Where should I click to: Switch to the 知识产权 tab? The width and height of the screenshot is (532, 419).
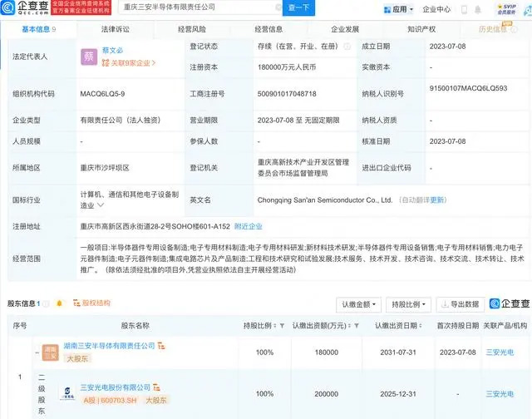[x=423, y=28]
